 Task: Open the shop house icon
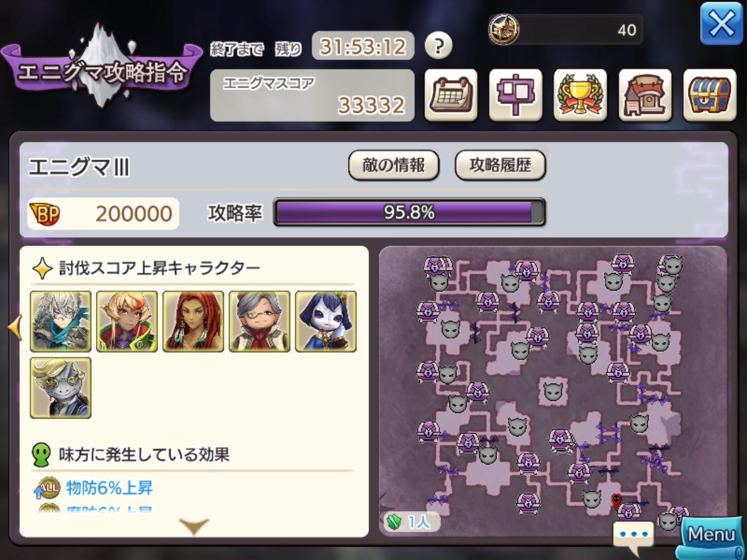click(x=645, y=95)
